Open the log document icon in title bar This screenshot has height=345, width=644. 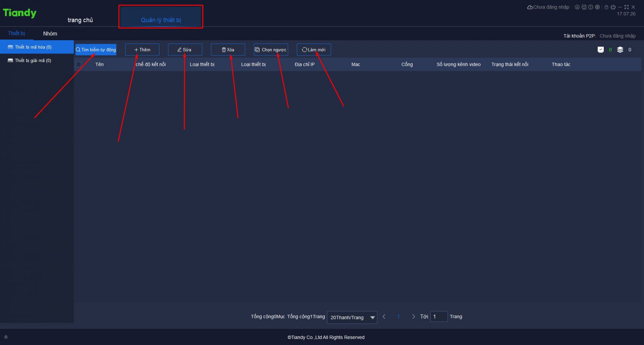pyautogui.click(x=584, y=7)
